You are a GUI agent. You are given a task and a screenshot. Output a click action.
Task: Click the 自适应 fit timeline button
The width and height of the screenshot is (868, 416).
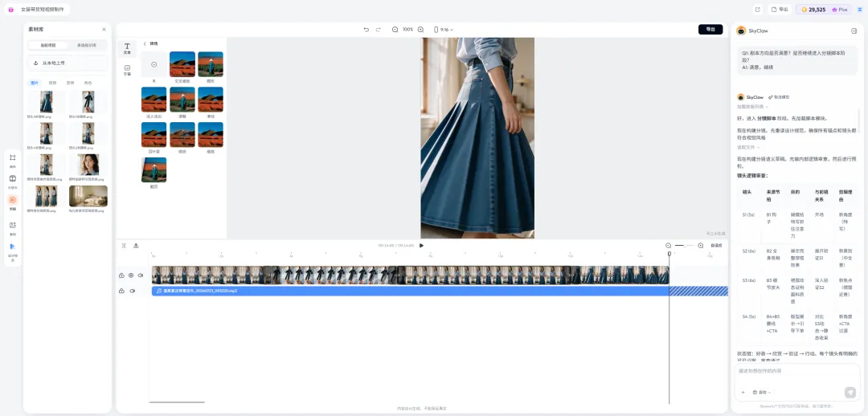(716, 245)
